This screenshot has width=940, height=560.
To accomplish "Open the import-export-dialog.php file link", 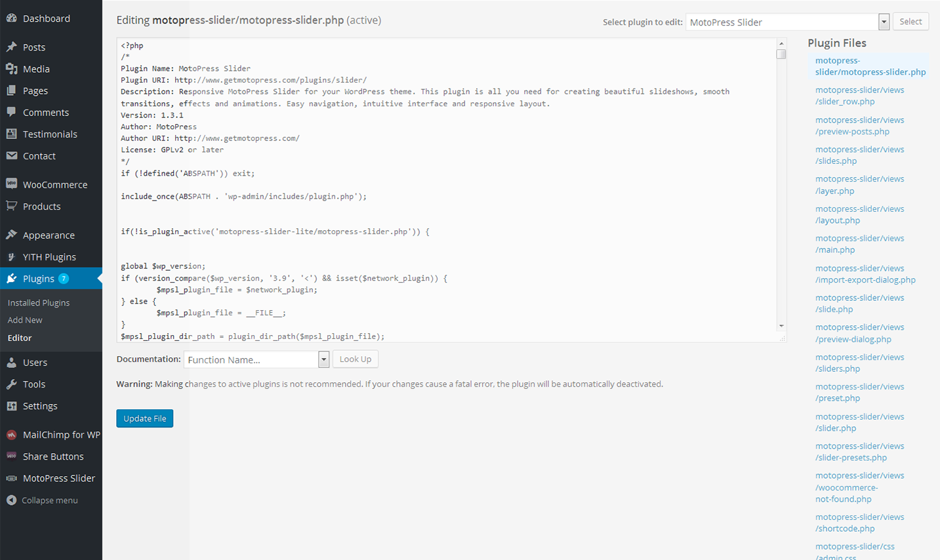I will (x=865, y=274).
